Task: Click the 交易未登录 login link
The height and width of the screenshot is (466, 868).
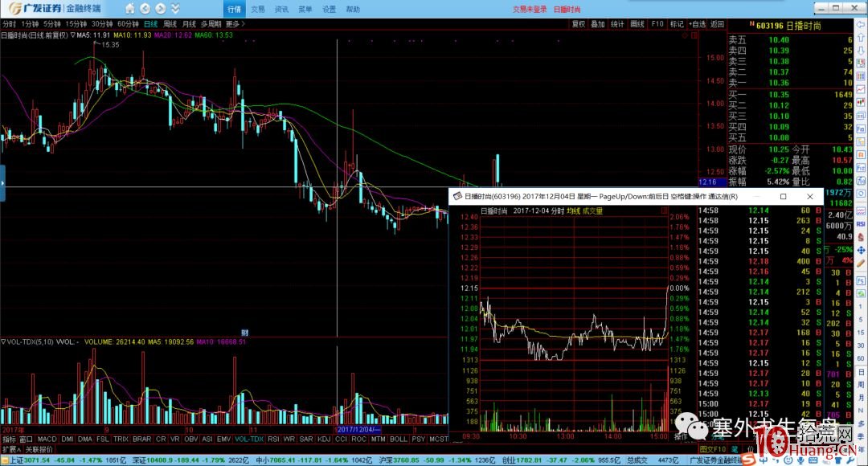Action: pyautogui.click(x=530, y=9)
